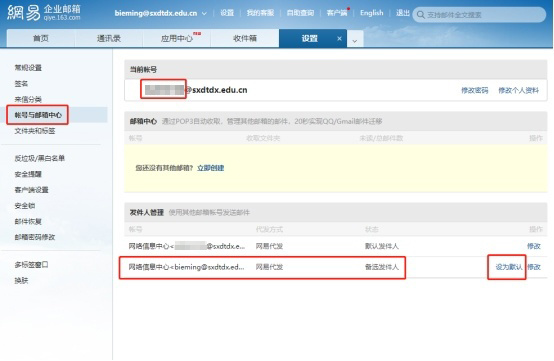Open 客户端设置 in the sidebar
Viewport: 554px width, 361px height.
coord(31,190)
